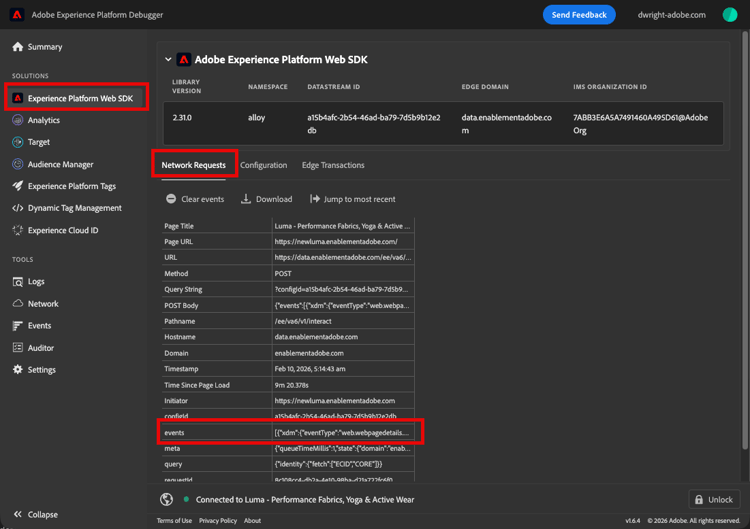This screenshot has width=750, height=529.
Task: Open the Target solution icon
Action: tap(18, 142)
